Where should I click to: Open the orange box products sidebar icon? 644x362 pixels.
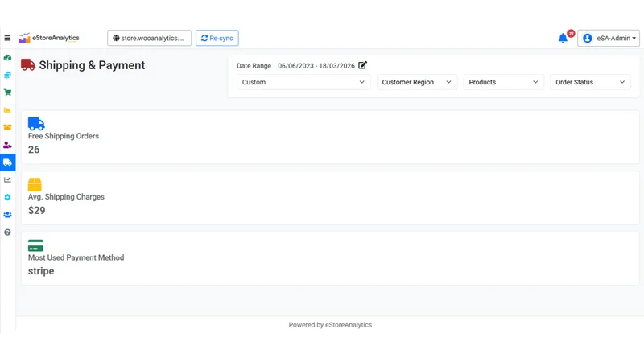(x=7, y=127)
